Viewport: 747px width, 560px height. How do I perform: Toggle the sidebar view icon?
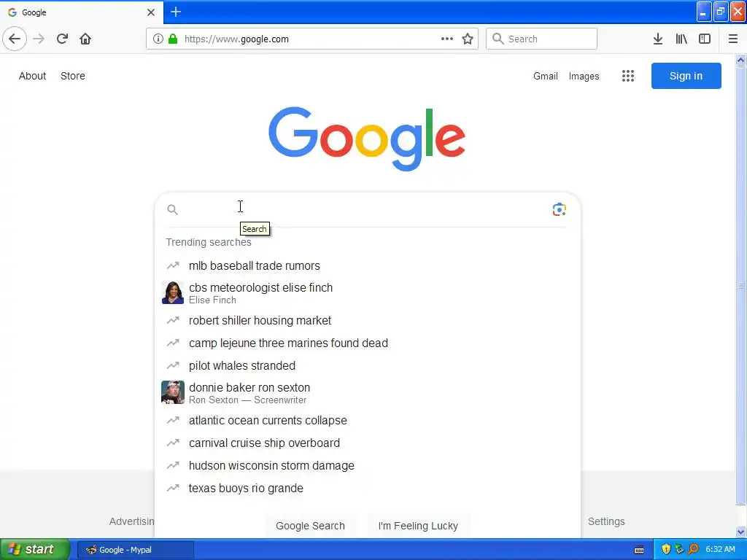click(x=705, y=39)
